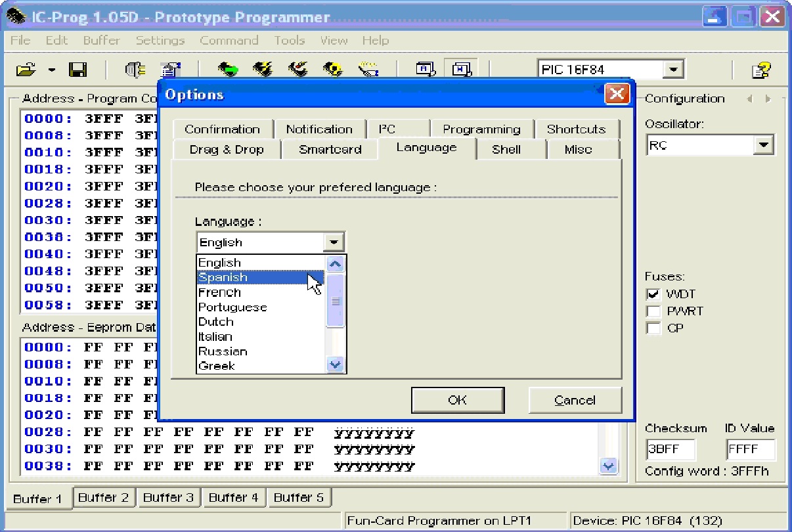Close the Options dialog with X

617,94
